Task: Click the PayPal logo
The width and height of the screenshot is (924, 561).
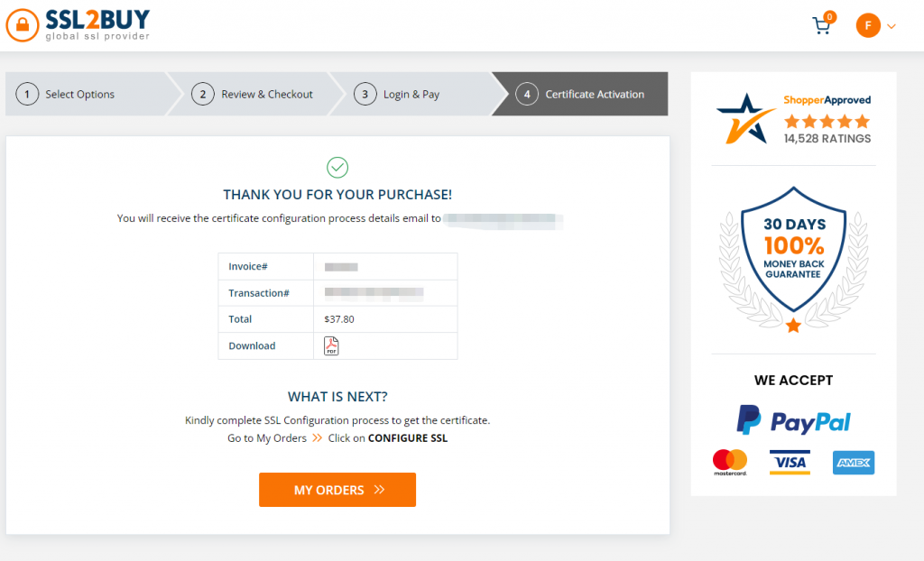Action: (793, 420)
